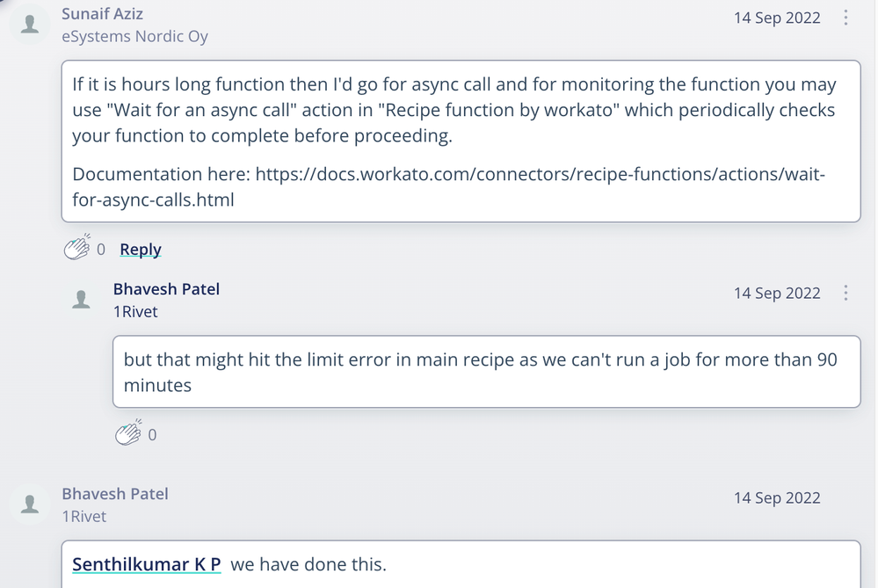Open Sunaif Aziz's profile name link
878x588 pixels.
(x=102, y=14)
